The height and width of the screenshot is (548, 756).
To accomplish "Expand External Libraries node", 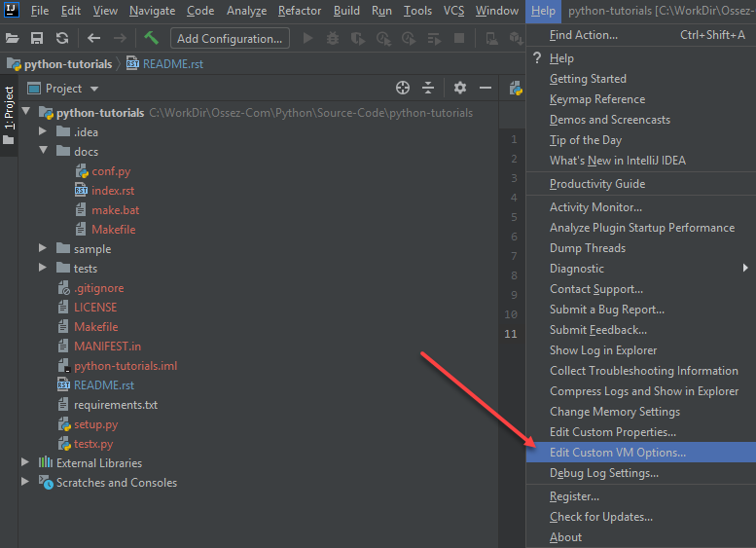I will coord(25,462).
